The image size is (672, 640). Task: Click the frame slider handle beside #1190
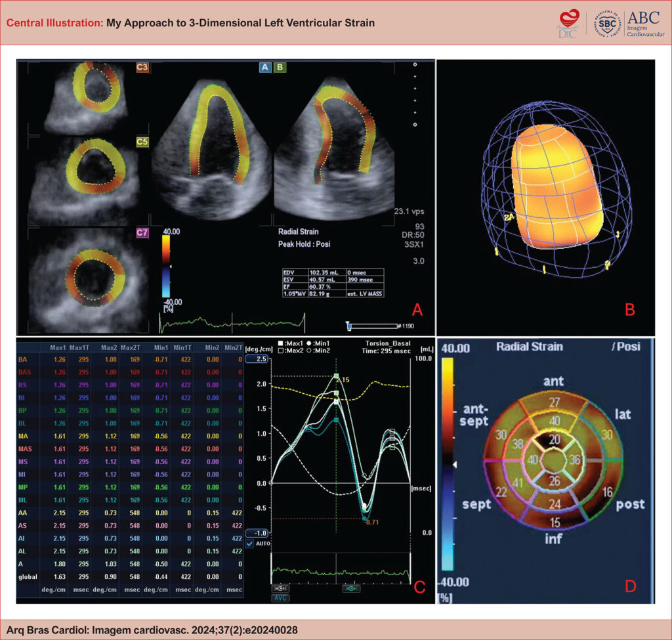click(x=349, y=326)
